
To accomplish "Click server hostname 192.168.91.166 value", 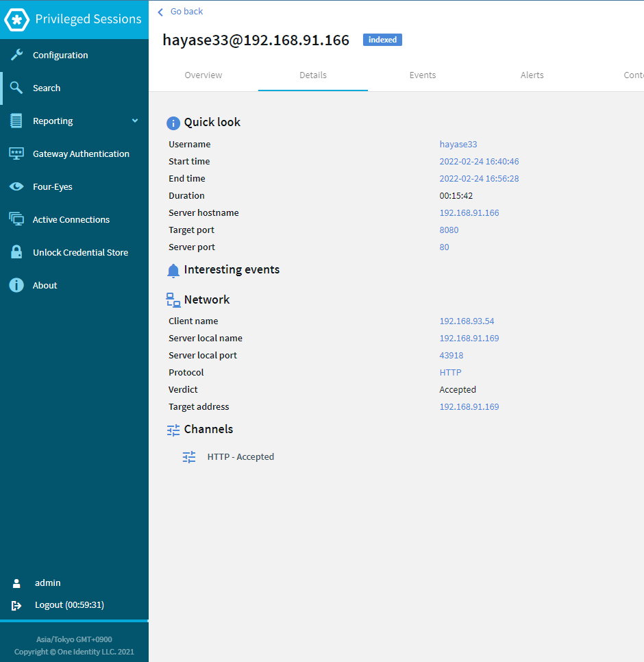I will 469,212.
